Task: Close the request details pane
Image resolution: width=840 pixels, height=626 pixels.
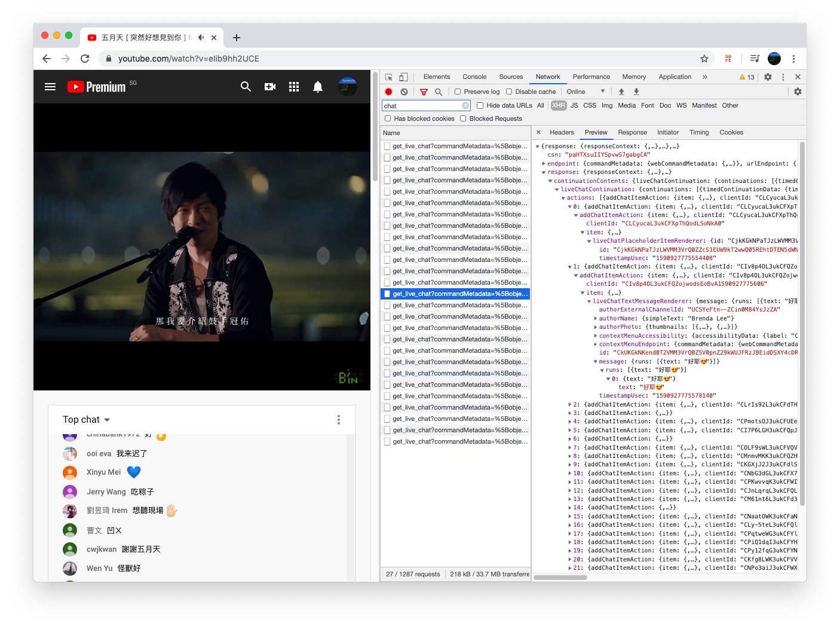Action: [538, 133]
